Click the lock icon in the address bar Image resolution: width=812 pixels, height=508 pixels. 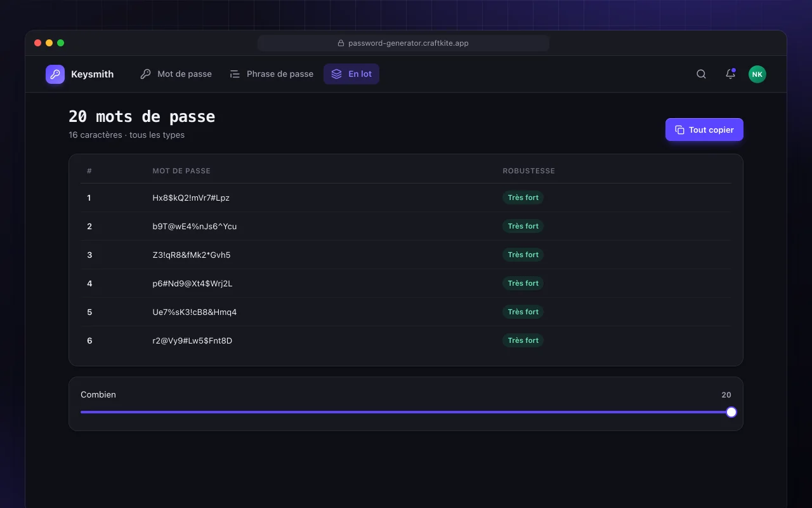tap(341, 43)
